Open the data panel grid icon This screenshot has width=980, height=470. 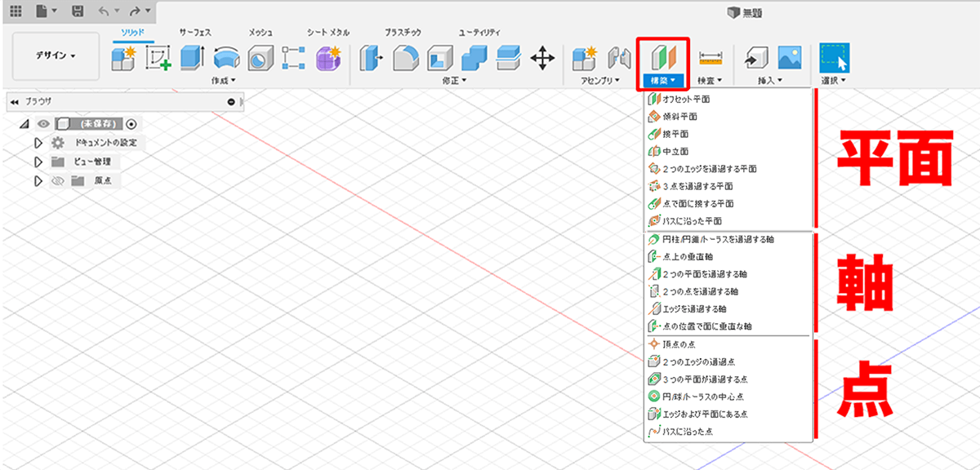point(16,11)
